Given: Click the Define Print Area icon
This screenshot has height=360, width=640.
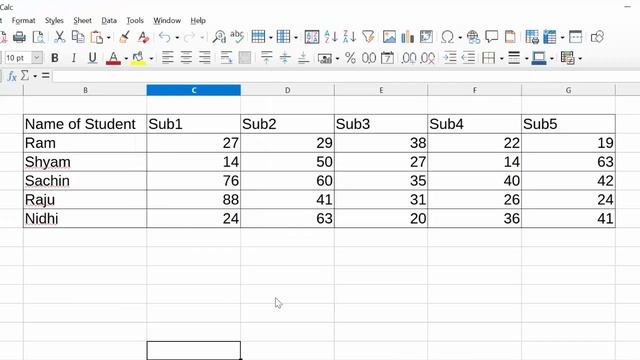Looking at the screenshot, I should [x=532, y=37].
